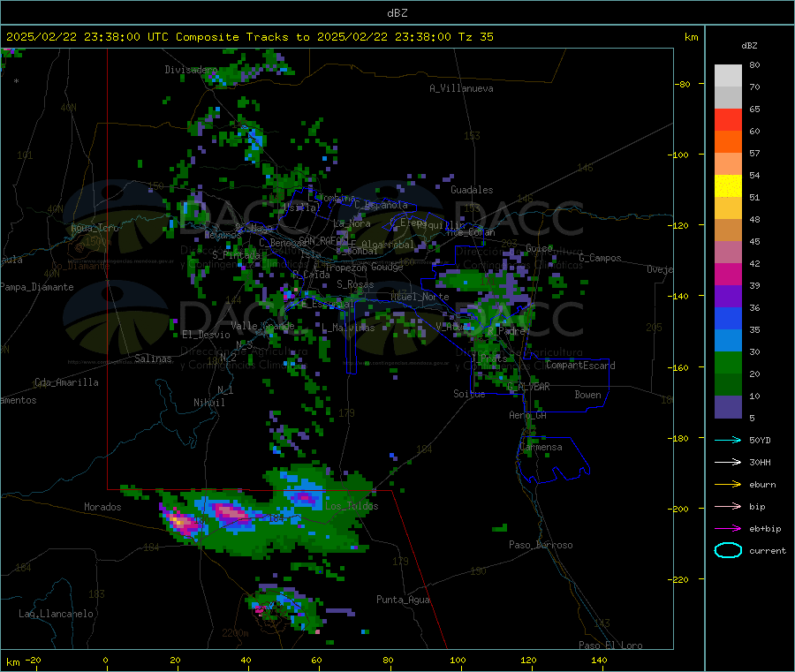The image size is (795, 672).
Task: Click the 'G_Campos' map label
Action: coord(600,258)
